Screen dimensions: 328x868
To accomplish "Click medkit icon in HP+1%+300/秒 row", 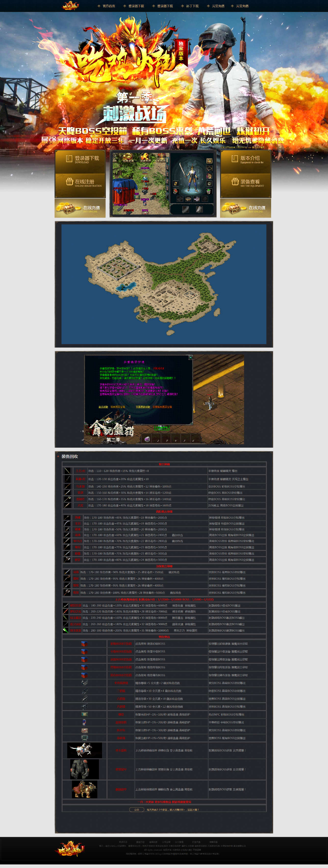I will click(x=84, y=730).
